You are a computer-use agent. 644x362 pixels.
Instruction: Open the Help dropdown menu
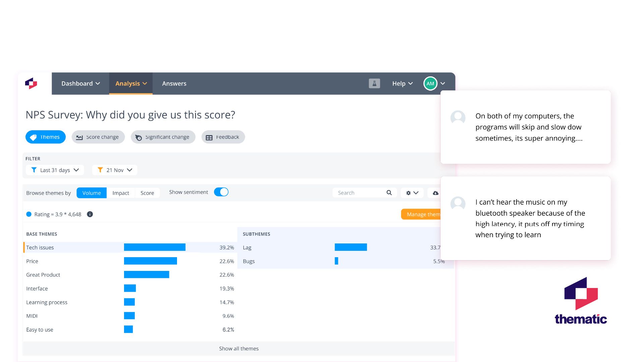(x=402, y=83)
